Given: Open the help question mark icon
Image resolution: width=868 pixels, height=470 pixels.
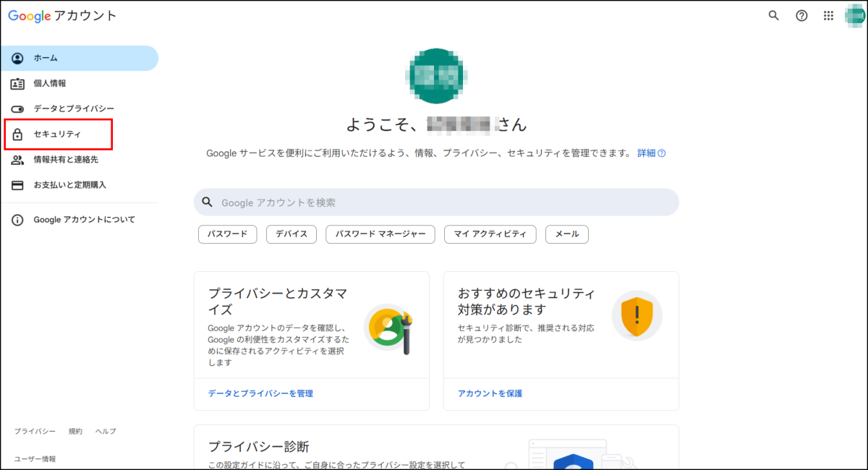Looking at the screenshot, I should pyautogui.click(x=801, y=16).
